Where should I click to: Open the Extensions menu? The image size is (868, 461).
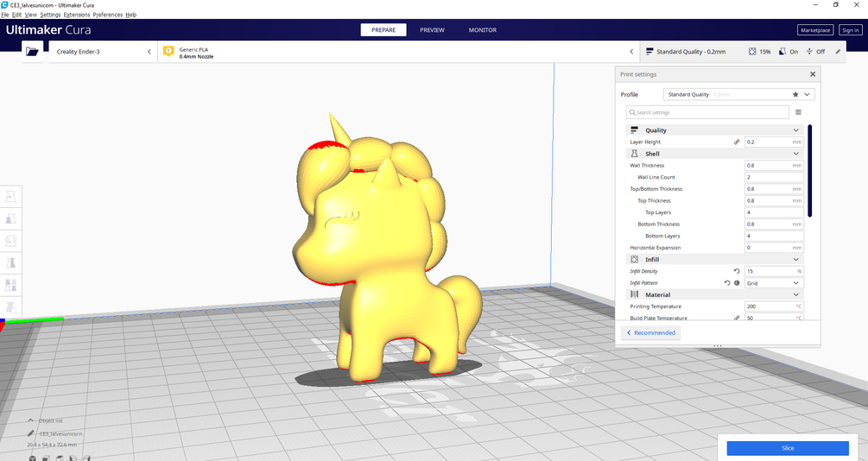pos(77,15)
